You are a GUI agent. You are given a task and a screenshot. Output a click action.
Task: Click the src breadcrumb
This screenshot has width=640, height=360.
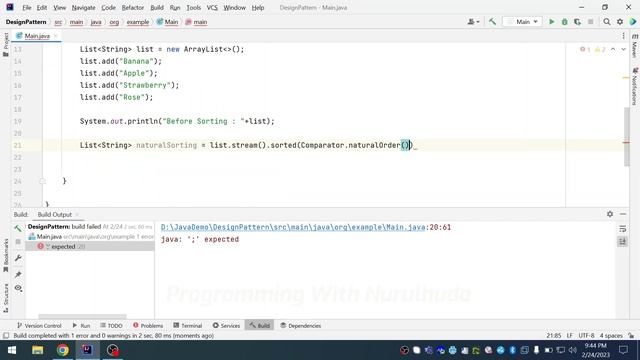58,22
